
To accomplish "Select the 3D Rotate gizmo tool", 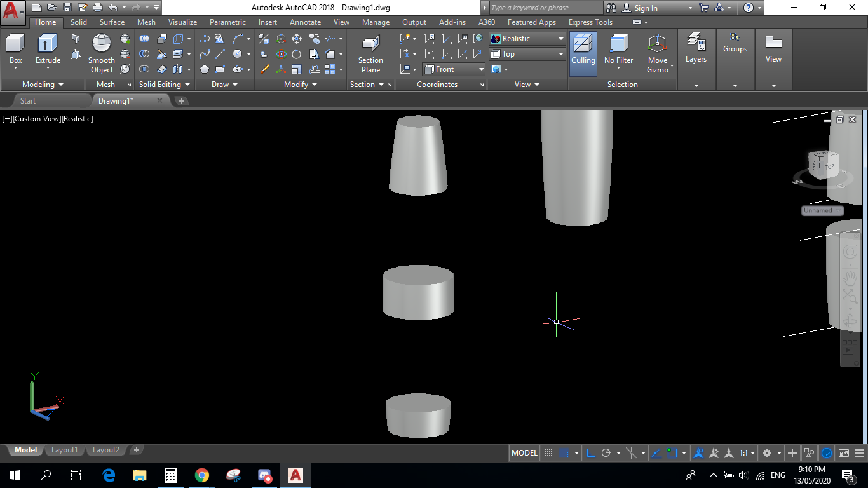I will tap(281, 54).
